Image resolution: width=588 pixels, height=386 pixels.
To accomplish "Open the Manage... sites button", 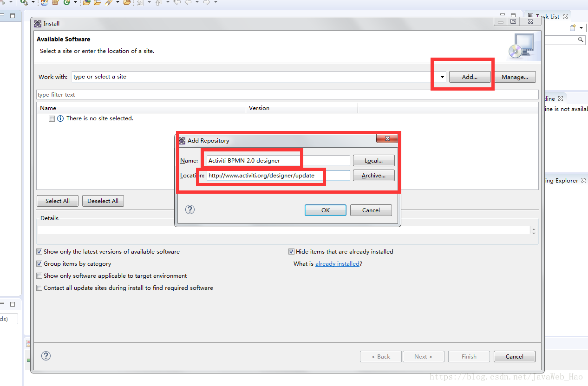I will click(x=515, y=77).
